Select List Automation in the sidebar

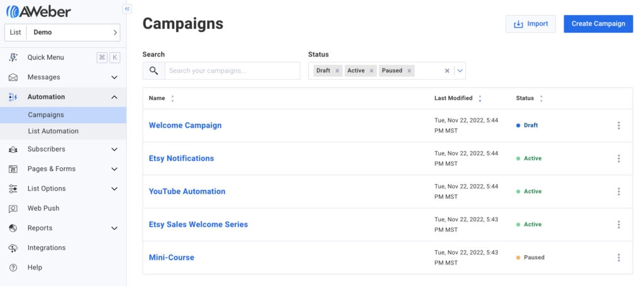coord(53,131)
